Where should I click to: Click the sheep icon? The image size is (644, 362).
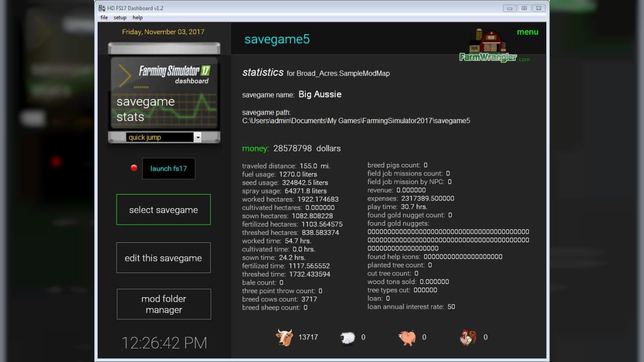(347, 338)
